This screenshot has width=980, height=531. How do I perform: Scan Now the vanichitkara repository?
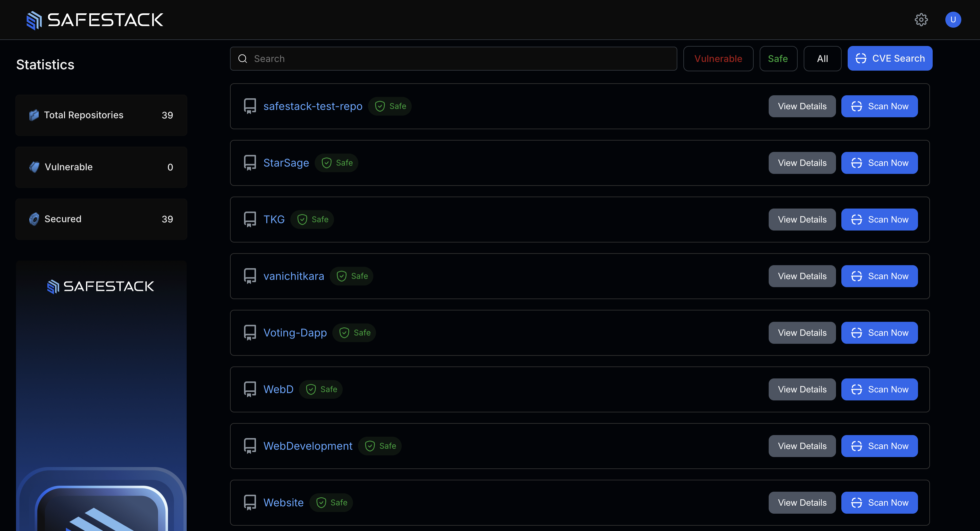pos(879,276)
